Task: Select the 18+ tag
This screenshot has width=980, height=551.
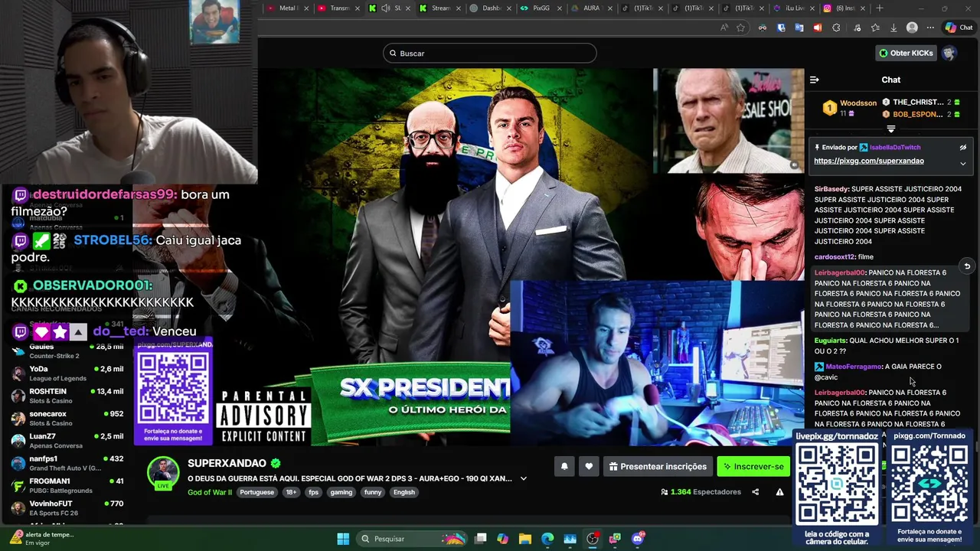Action: point(291,492)
